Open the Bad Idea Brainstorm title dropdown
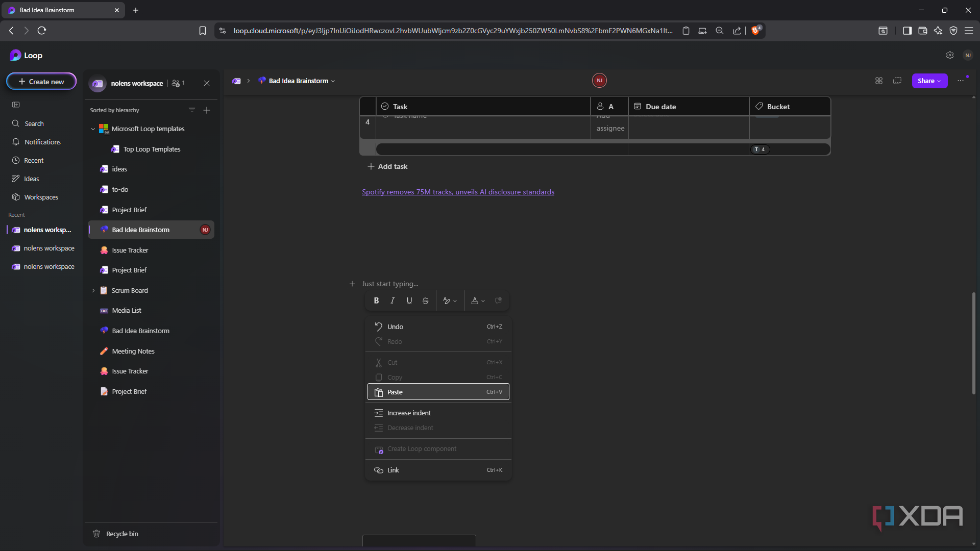This screenshot has width=980, height=551. (x=333, y=81)
